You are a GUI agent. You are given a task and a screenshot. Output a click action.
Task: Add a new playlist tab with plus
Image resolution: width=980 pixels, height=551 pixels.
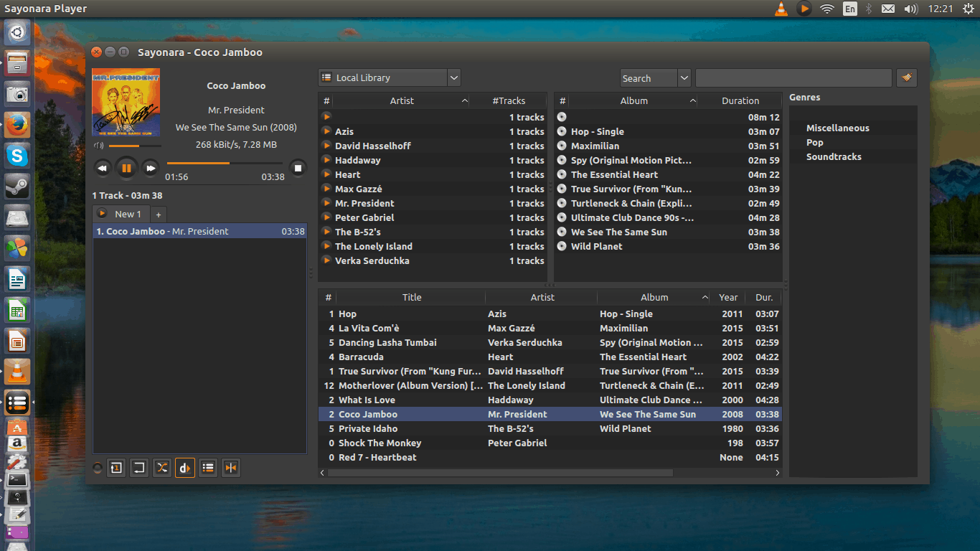click(x=159, y=214)
